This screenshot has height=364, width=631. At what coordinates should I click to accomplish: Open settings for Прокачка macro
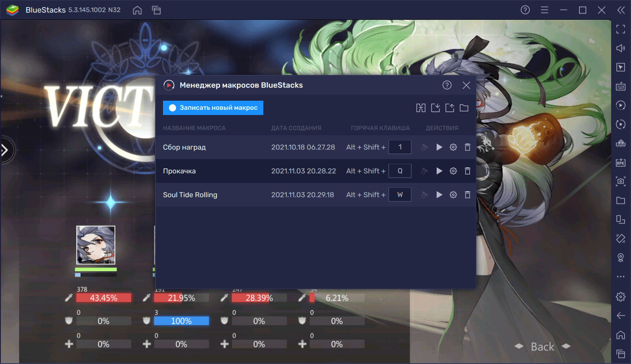click(x=453, y=171)
